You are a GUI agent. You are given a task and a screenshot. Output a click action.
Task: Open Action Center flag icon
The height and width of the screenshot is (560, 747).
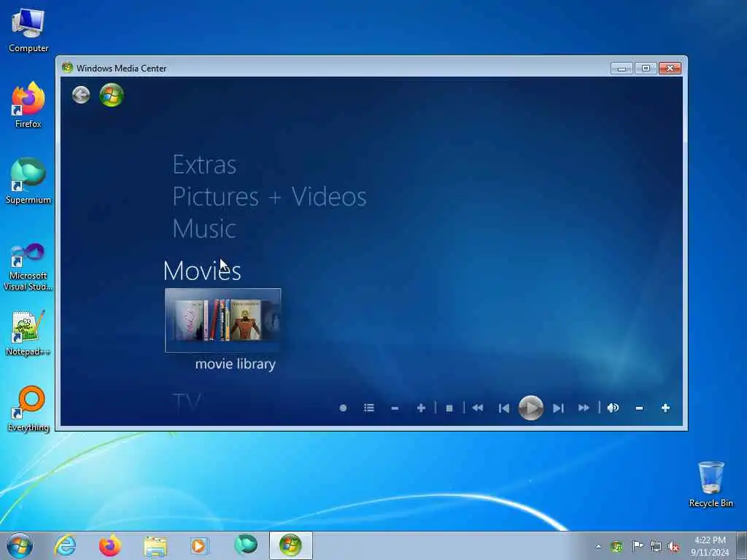click(x=637, y=546)
